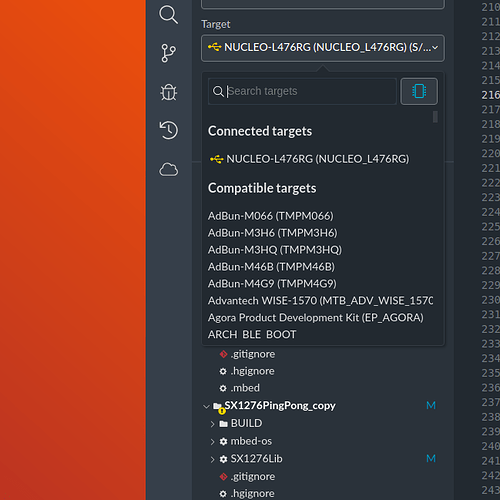500x500 pixels.
Task: Expand the mbed-os chevron
Action: pyautogui.click(x=212, y=441)
